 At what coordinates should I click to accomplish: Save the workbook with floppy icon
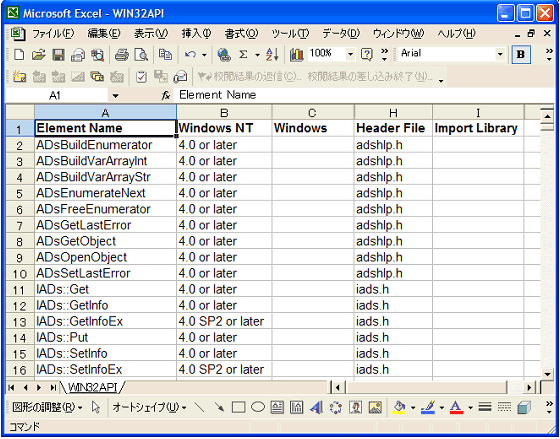(58, 55)
